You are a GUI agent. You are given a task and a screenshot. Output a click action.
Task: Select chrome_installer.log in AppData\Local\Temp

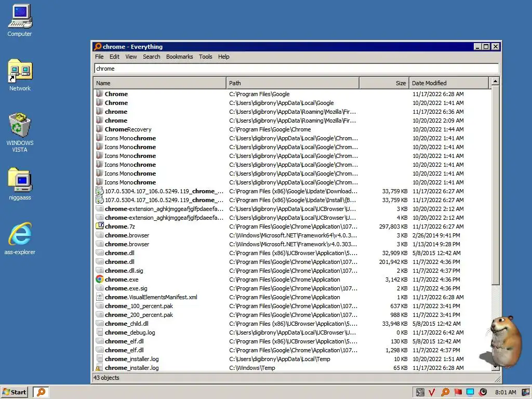pos(292,359)
